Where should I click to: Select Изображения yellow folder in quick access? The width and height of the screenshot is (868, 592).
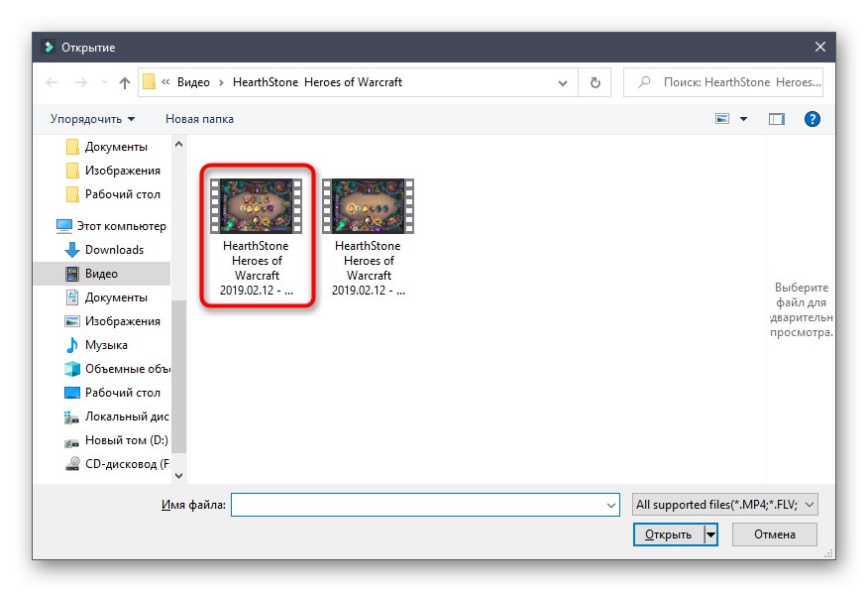(x=113, y=171)
